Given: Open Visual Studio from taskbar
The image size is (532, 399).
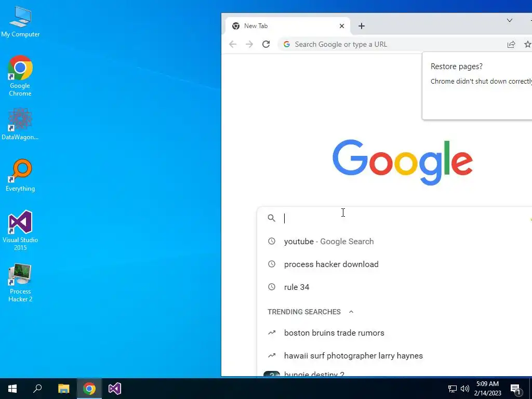Looking at the screenshot, I should click(115, 389).
